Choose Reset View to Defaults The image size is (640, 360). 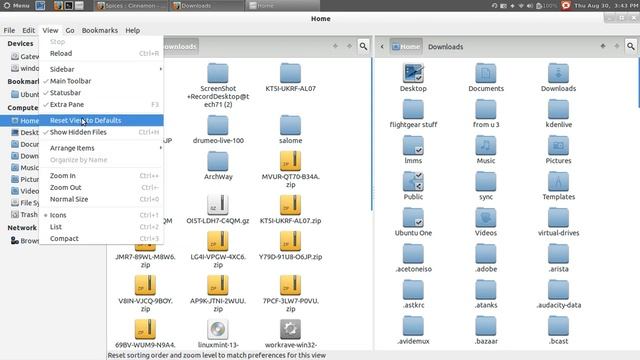point(101,120)
